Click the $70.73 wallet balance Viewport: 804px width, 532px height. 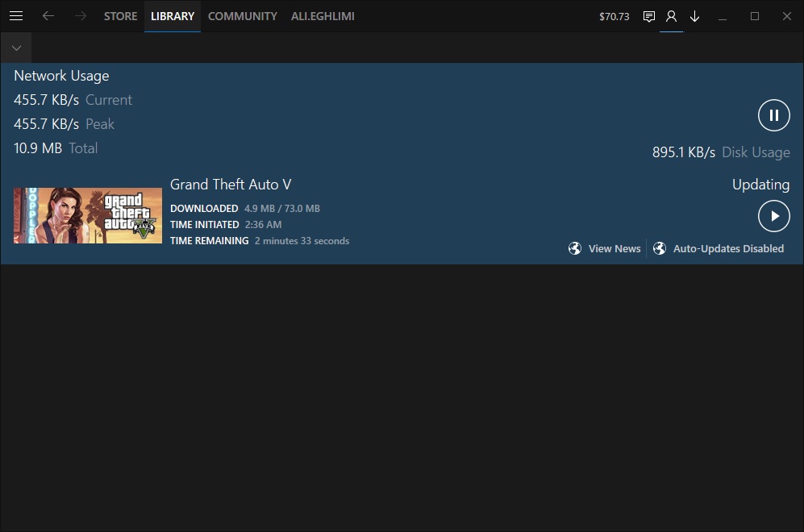[x=614, y=16]
